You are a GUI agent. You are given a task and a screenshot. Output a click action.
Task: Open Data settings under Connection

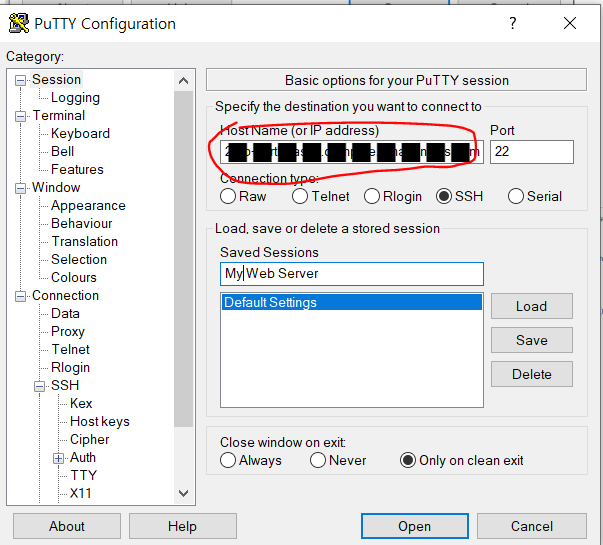click(x=65, y=313)
